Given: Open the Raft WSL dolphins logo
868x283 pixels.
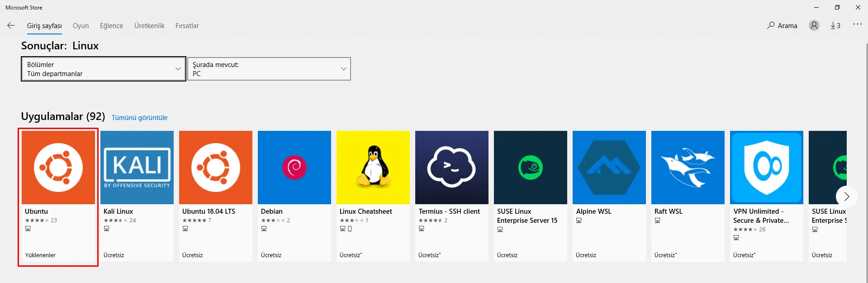Looking at the screenshot, I should [x=688, y=168].
